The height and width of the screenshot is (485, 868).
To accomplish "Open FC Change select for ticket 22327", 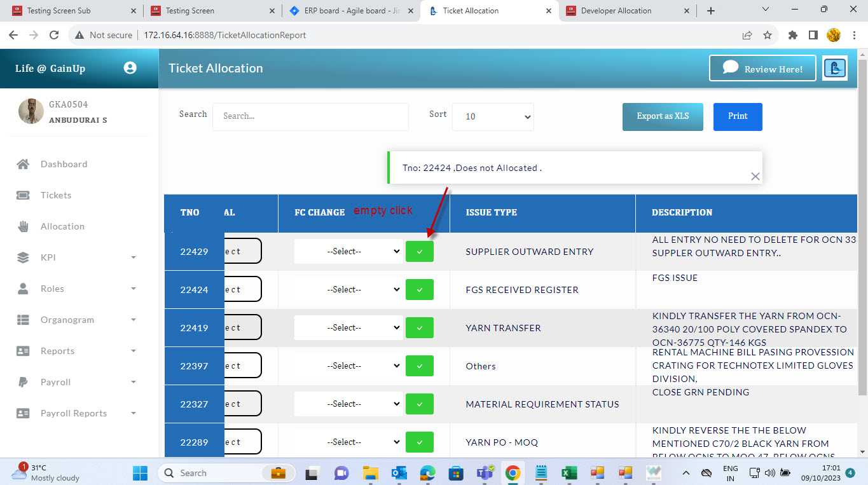I will tap(348, 404).
